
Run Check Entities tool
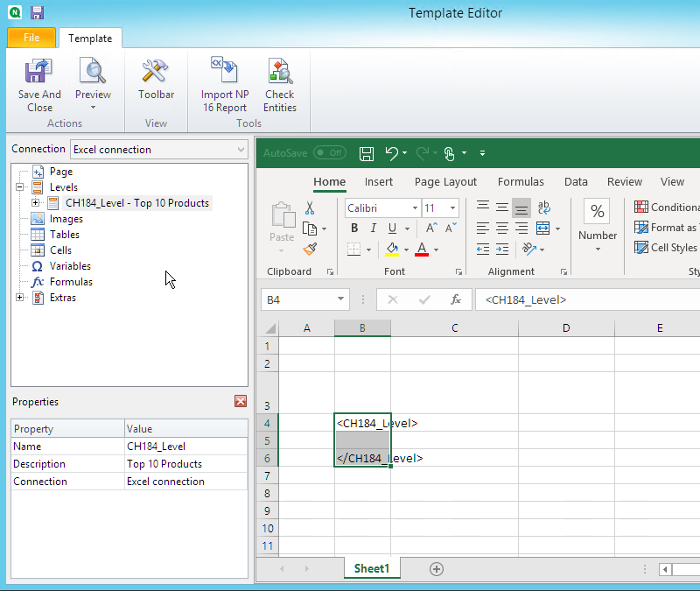(279, 74)
